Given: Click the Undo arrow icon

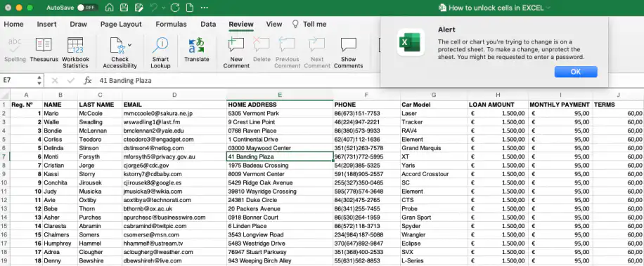Looking at the screenshot, I should [x=153, y=8].
